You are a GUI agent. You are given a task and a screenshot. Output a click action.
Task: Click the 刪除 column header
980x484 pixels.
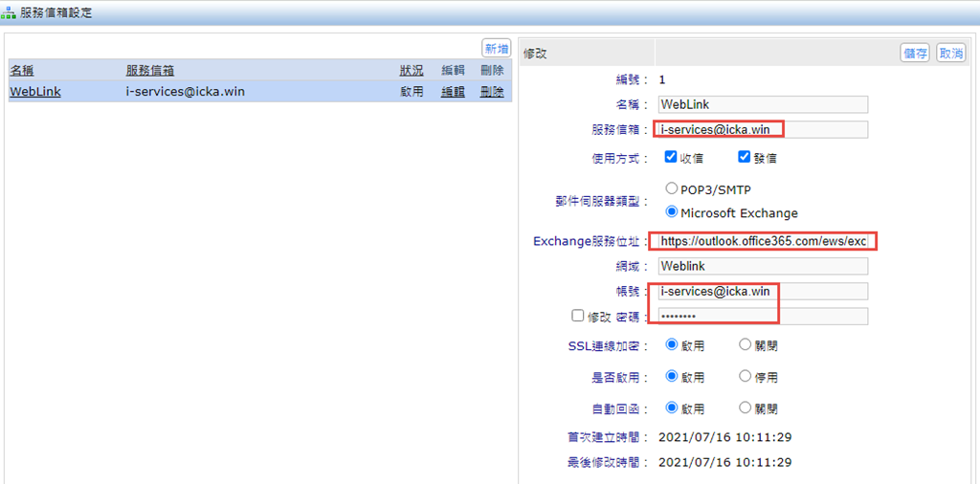tap(492, 71)
